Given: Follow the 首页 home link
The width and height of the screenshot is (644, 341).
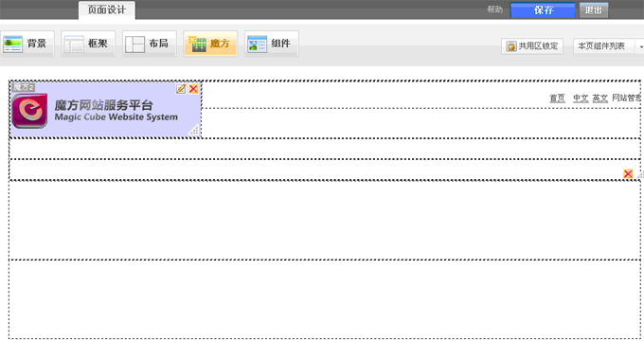Looking at the screenshot, I should point(557,99).
